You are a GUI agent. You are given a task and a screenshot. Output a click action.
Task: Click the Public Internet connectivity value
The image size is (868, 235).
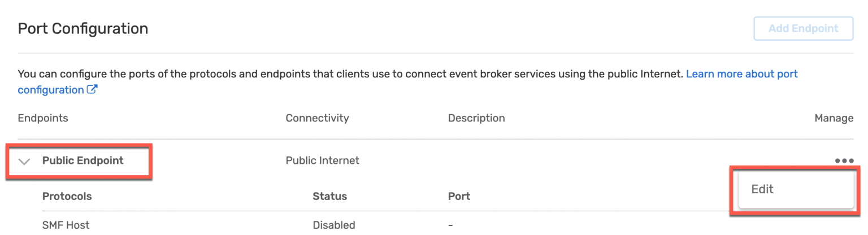tap(322, 160)
